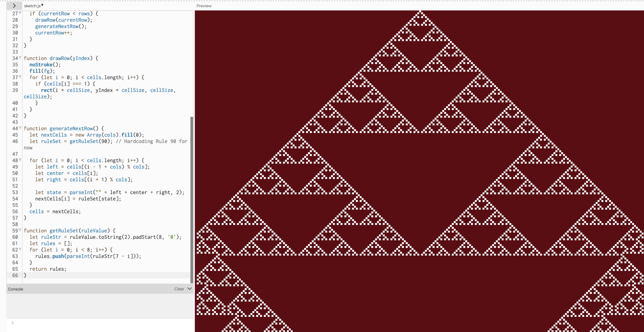This screenshot has height=332, width=644.
Task: Expand the file sidebar with the chevron
Action: 14,6
